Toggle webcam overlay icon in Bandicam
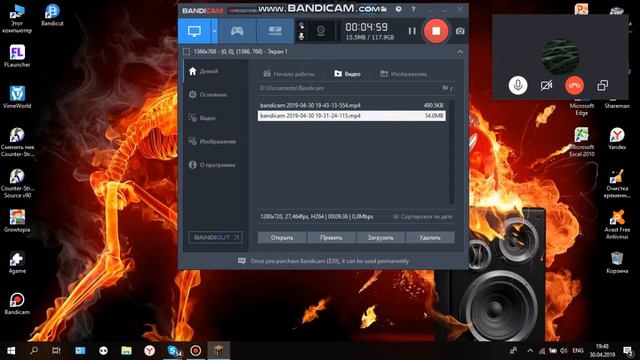 (x=321, y=31)
